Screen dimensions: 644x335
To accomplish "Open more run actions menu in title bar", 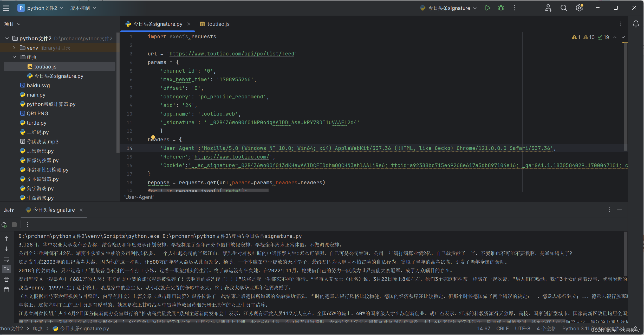I will tap(514, 8).
